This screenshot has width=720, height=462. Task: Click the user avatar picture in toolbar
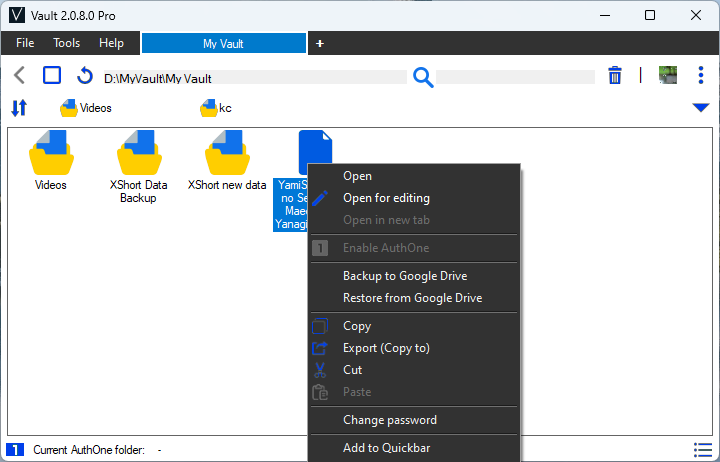coord(668,75)
